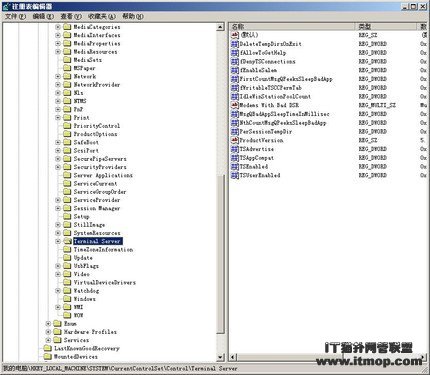Select the Modems With Bad DSR icon

[235, 105]
